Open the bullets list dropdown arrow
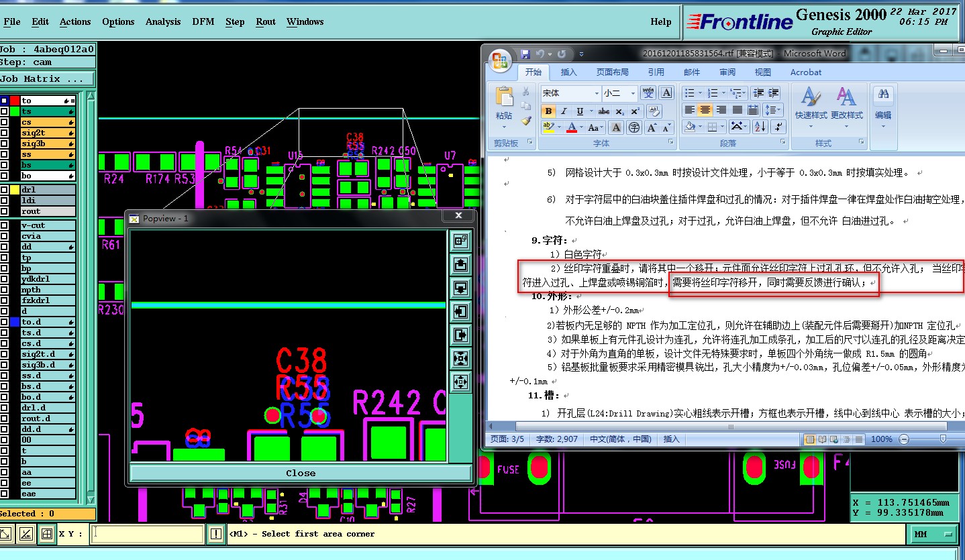 point(700,93)
